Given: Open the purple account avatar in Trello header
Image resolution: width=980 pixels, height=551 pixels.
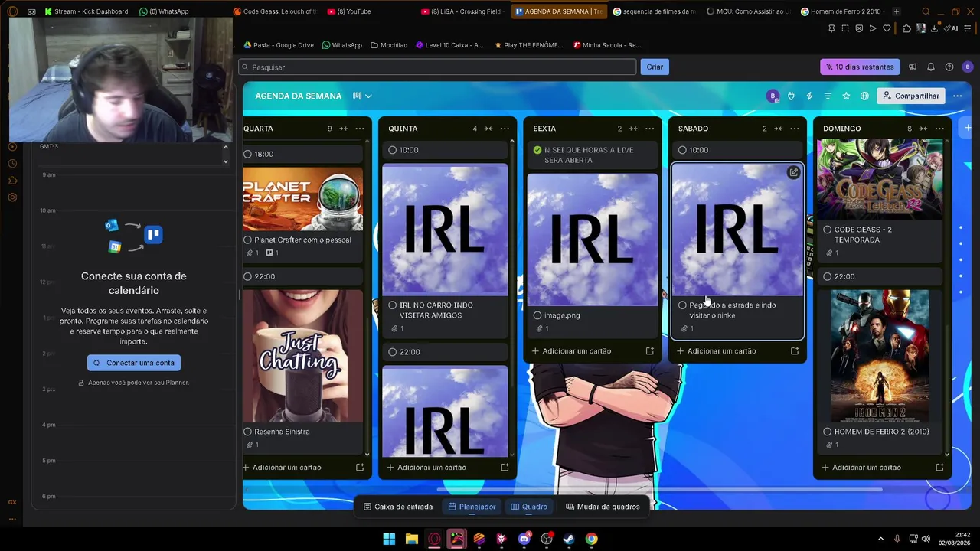Looking at the screenshot, I should 967,67.
